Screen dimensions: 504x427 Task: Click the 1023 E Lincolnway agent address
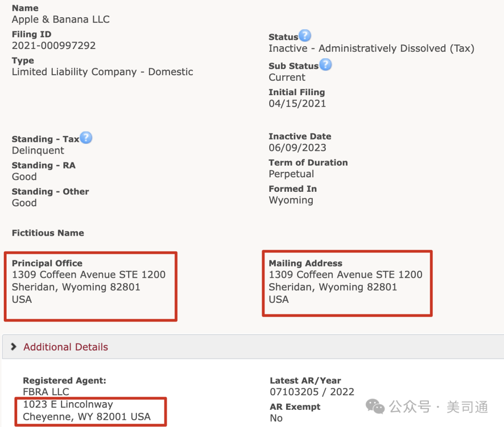(x=68, y=405)
